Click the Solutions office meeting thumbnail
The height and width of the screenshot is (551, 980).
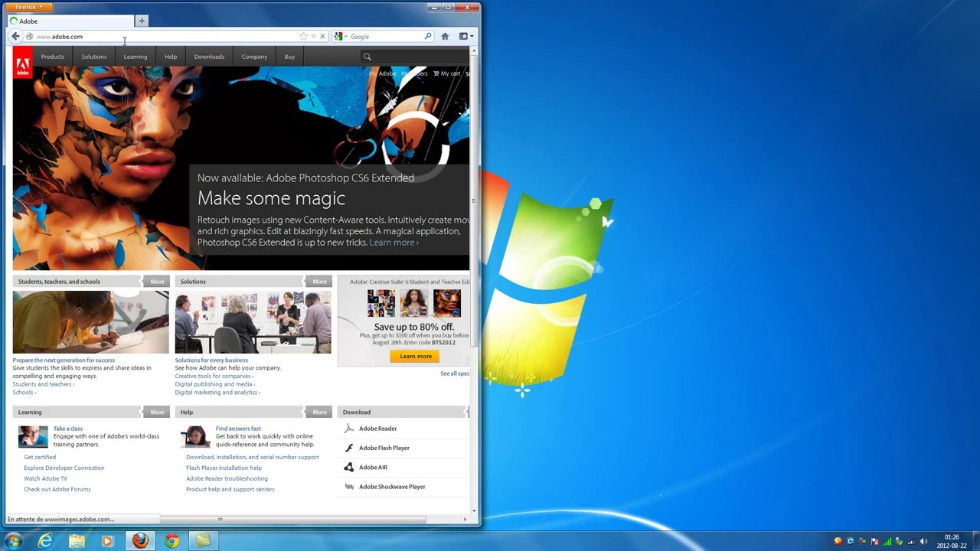[253, 322]
